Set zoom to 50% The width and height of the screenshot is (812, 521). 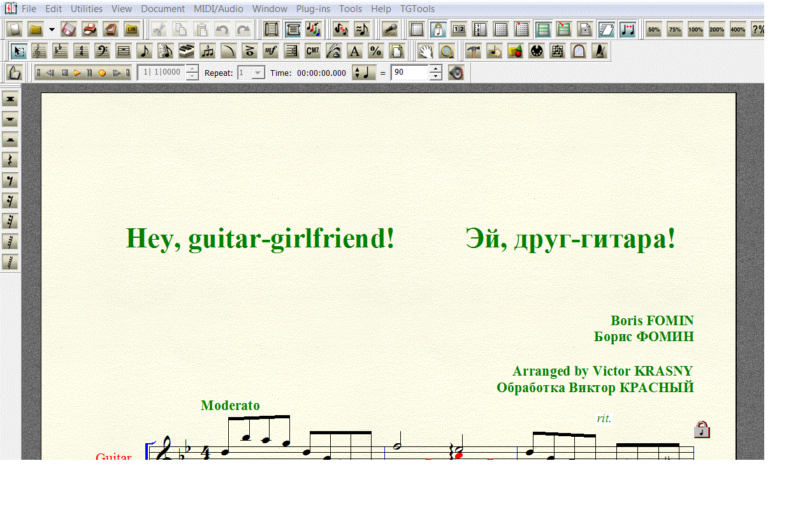654,29
